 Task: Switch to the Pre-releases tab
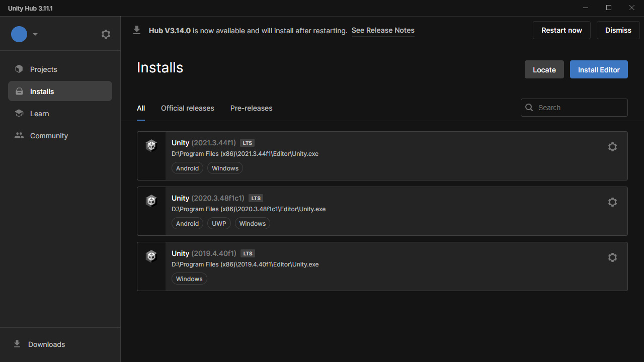pyautogui.click(x=252, y=108)
